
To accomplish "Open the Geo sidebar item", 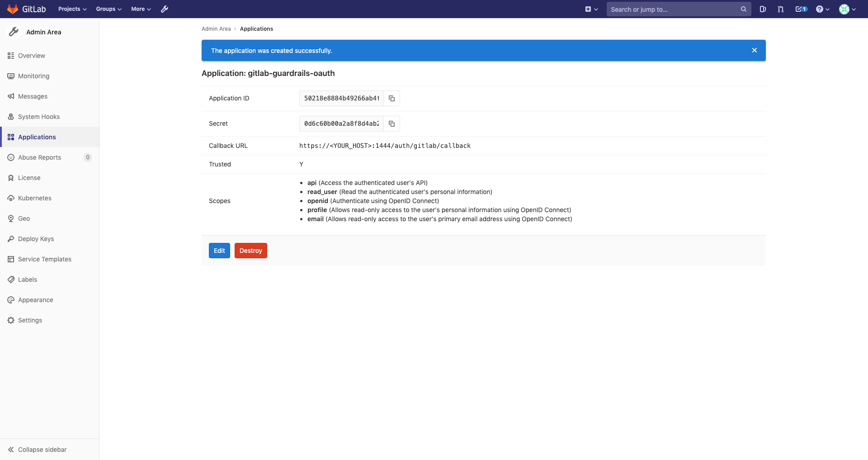I will point(50,218).
